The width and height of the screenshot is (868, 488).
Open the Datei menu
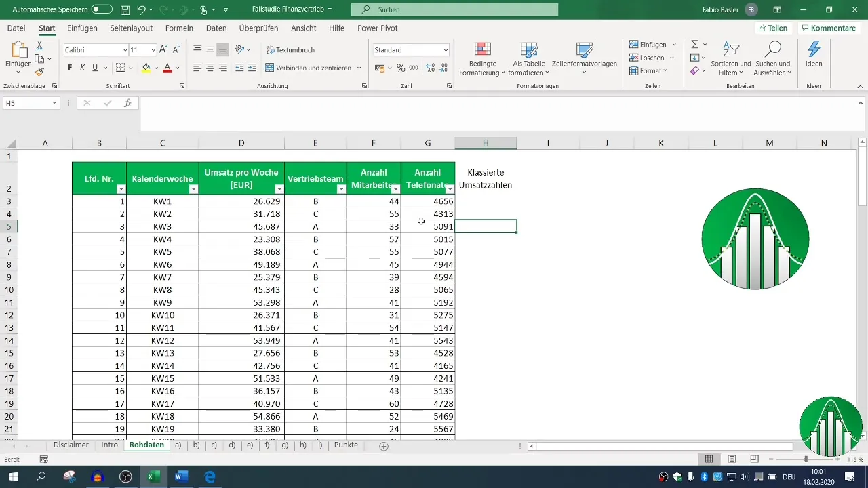click(x=16, y=28)
